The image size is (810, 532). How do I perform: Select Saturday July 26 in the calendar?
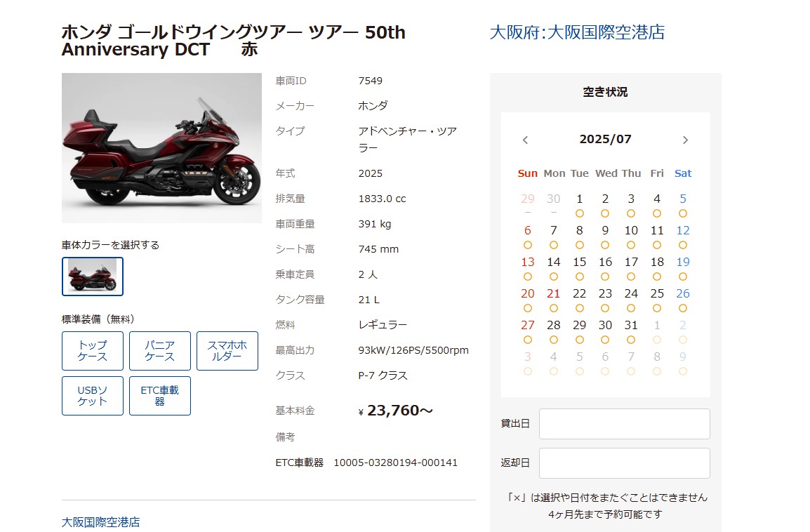[x=683, y=300]
